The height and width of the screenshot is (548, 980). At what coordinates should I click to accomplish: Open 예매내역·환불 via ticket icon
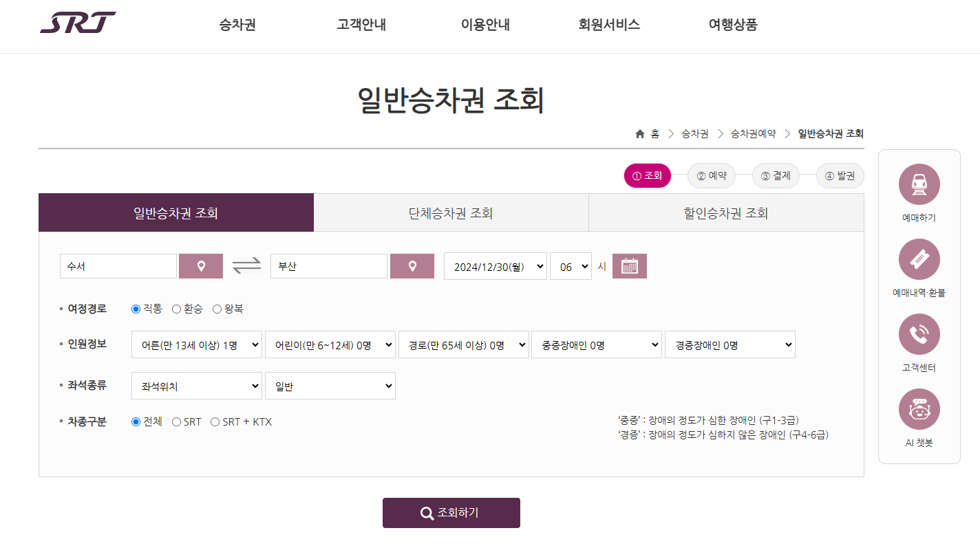919,259
